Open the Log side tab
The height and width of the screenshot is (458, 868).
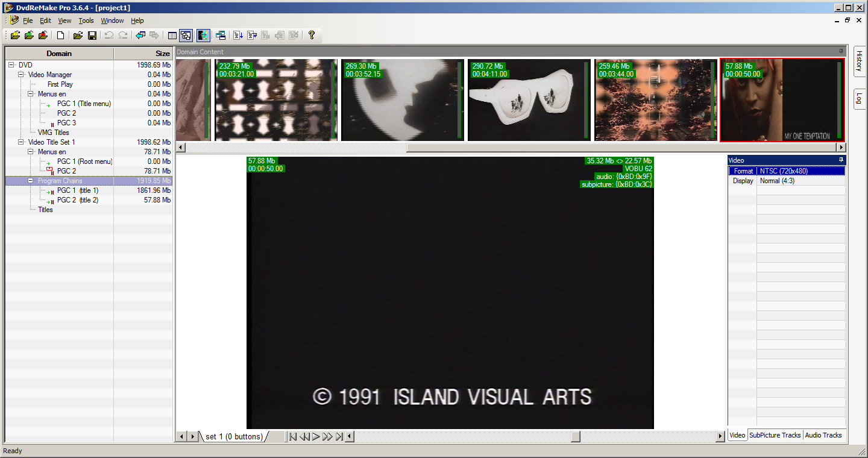pyautogui.click(x=860, y=99)
